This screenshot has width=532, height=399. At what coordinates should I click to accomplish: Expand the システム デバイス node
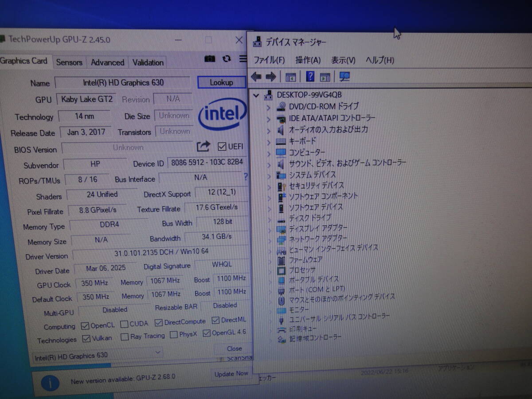[x=269, y=176]
